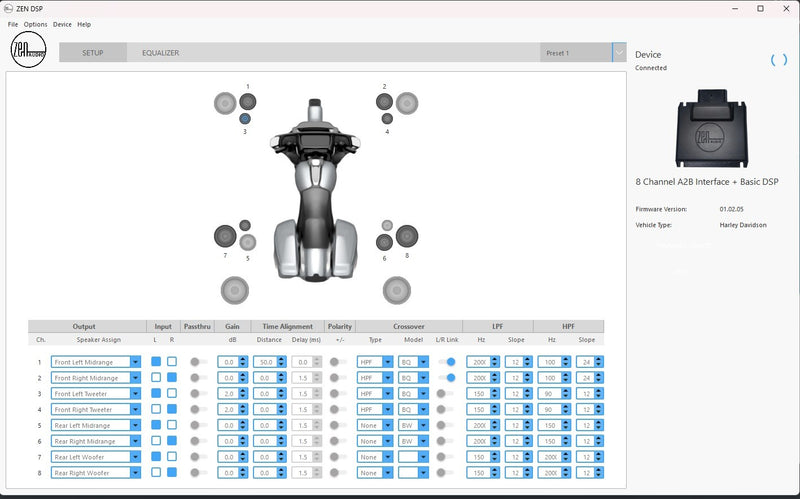The height and width of the screenshot is (499, 800).
Task: Expand the Preset 1 dropdown
Action: tap(619, 52)
